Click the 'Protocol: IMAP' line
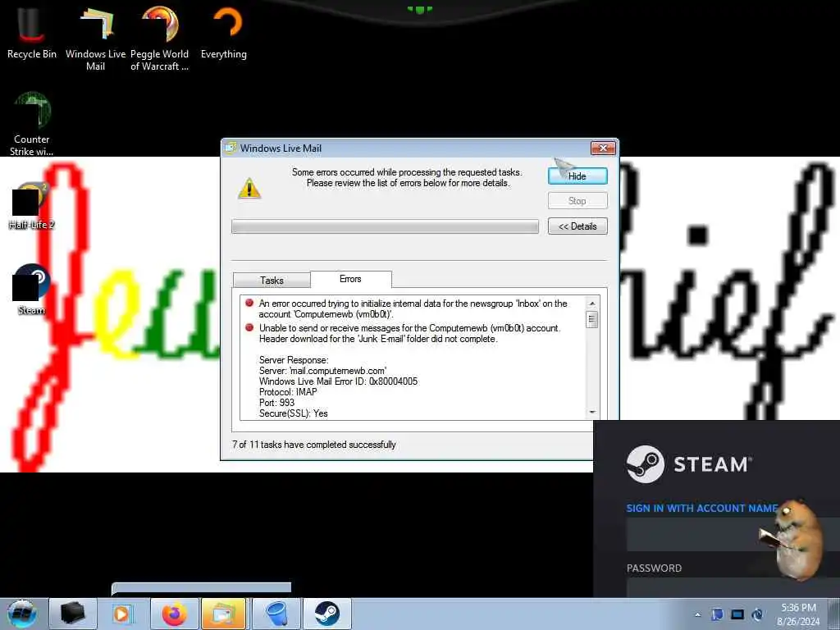 point(288,392)
